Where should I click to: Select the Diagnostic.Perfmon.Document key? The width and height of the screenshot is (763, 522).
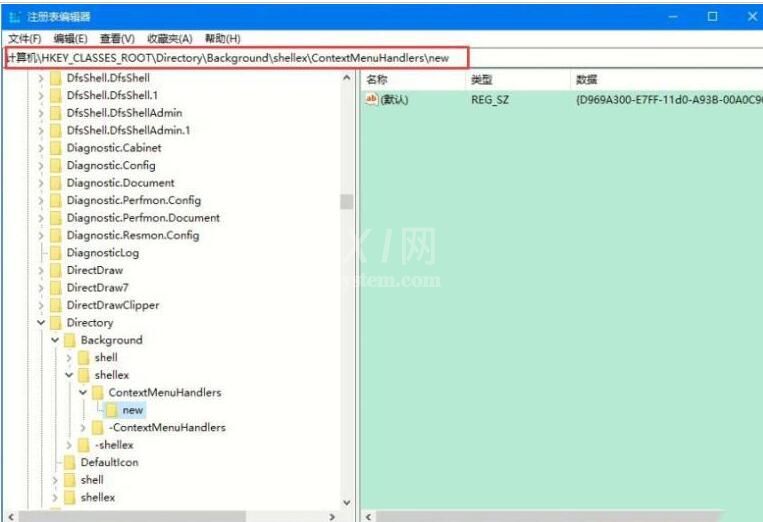(x=143, y=218)
